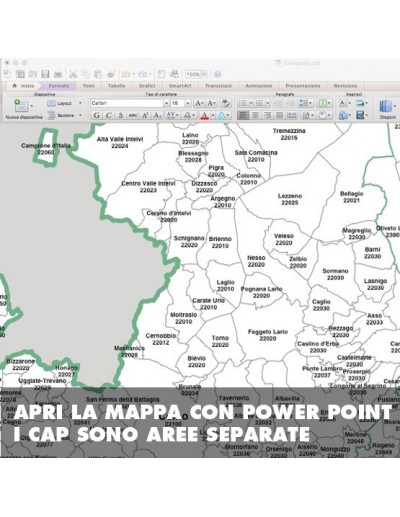
Task: Click the insert shape icon
Action: 343,115
